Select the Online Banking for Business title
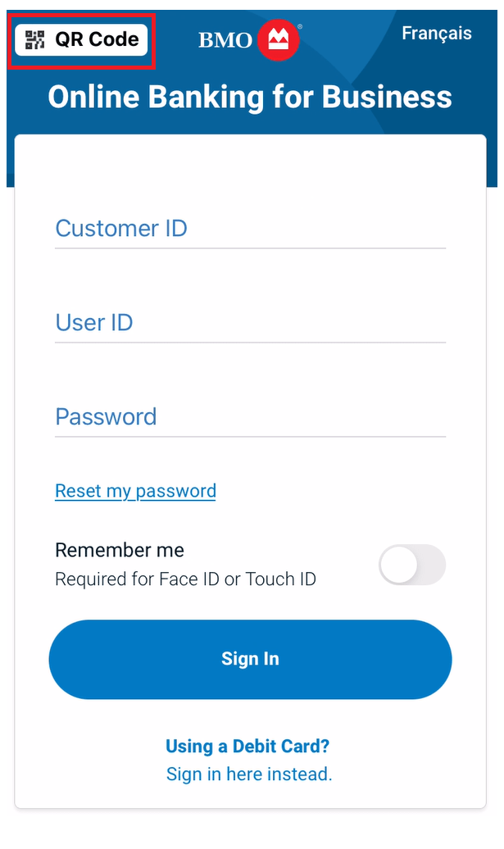 pyautogui.click(x=250, y=97)
